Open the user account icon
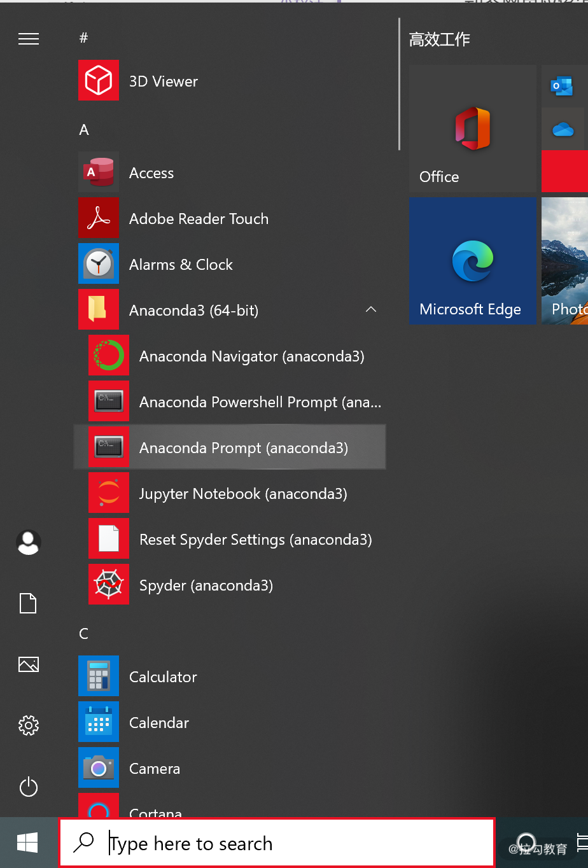588x868 pixels. click(x=29, y=542)
